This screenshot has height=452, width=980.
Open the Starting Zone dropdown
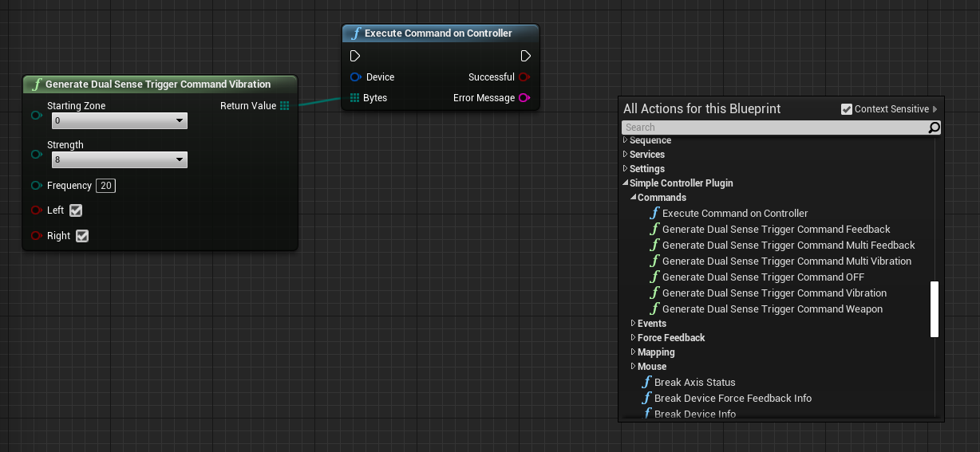(120, 121)
